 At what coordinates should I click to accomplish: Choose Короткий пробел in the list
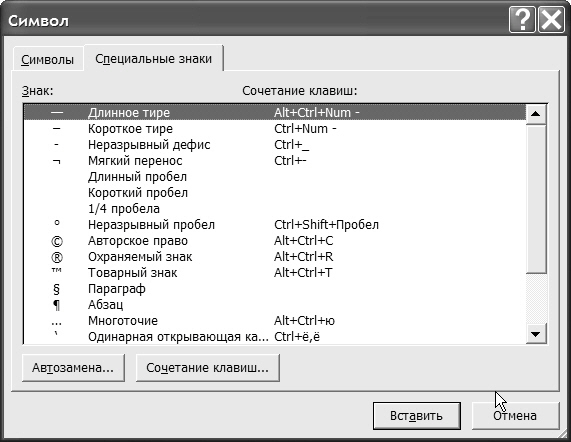tap(275, 193)
